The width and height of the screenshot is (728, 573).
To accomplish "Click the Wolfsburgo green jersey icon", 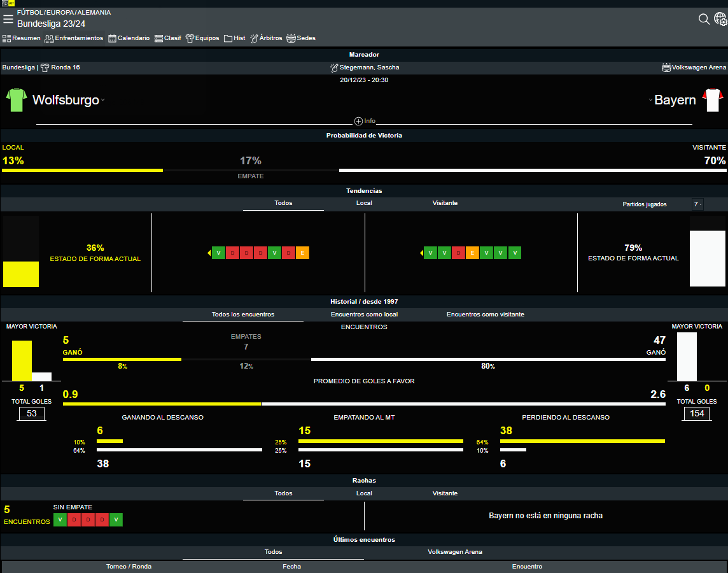I will (x=17, y=100).
